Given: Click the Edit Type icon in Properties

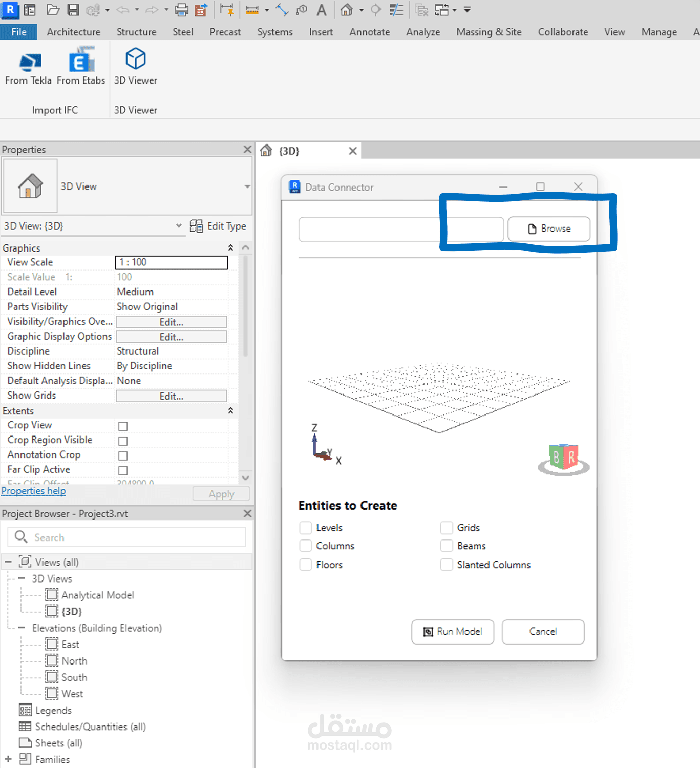Looking at the screenshot, I should click(x=197, y=226).
